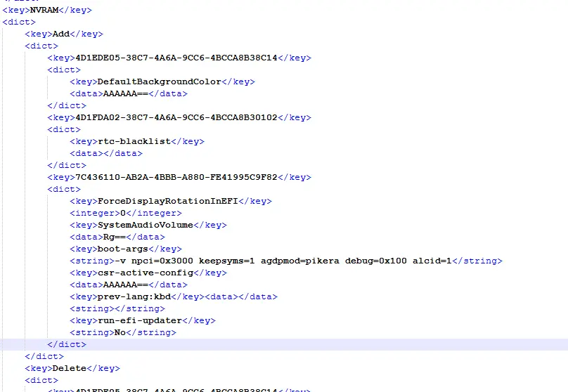Screen dimensions: 568x392
Task: Click the Delete key line
Action: click(x=72, y=369)
